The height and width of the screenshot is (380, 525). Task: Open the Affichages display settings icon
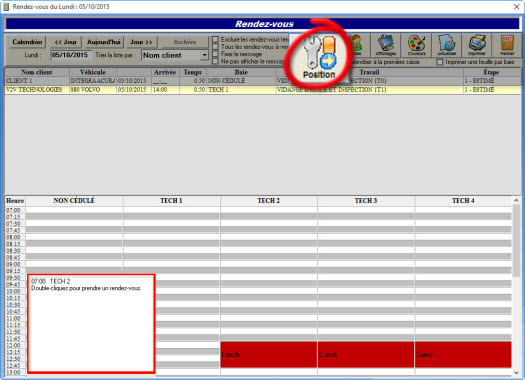pyautogui.click(x=386, y=45)
